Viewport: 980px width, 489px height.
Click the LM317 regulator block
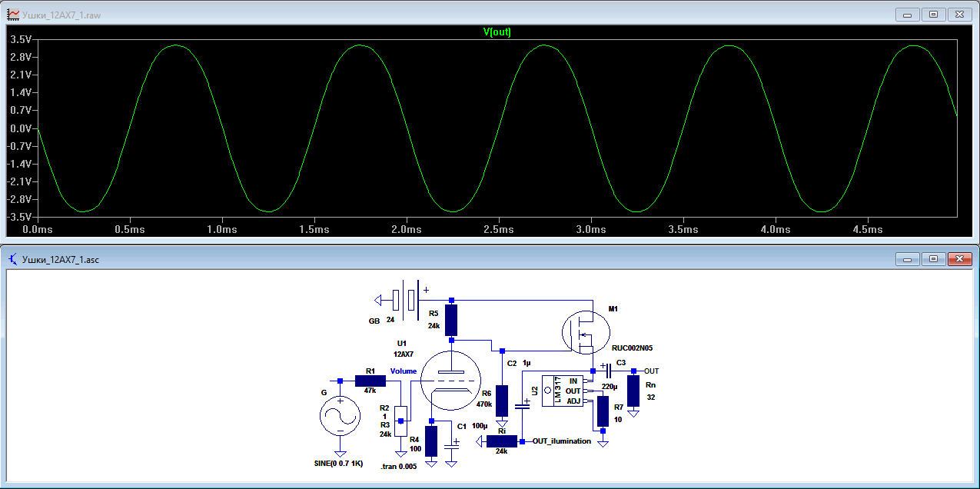coord(563,391)
